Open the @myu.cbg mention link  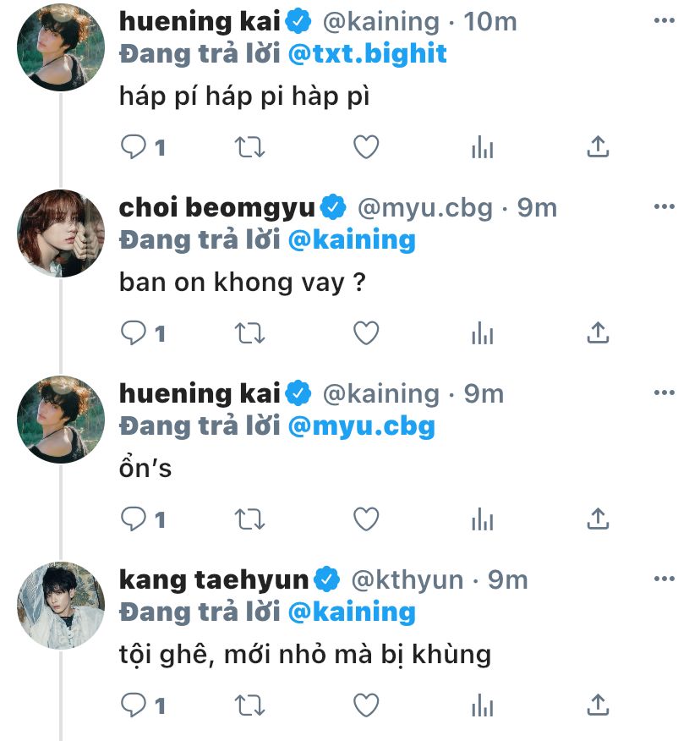tap(361, 425)
